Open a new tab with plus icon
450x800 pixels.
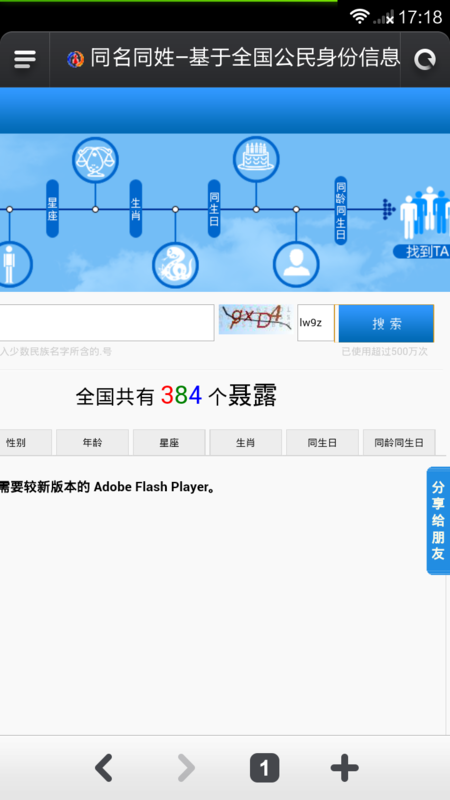[344, 768]
